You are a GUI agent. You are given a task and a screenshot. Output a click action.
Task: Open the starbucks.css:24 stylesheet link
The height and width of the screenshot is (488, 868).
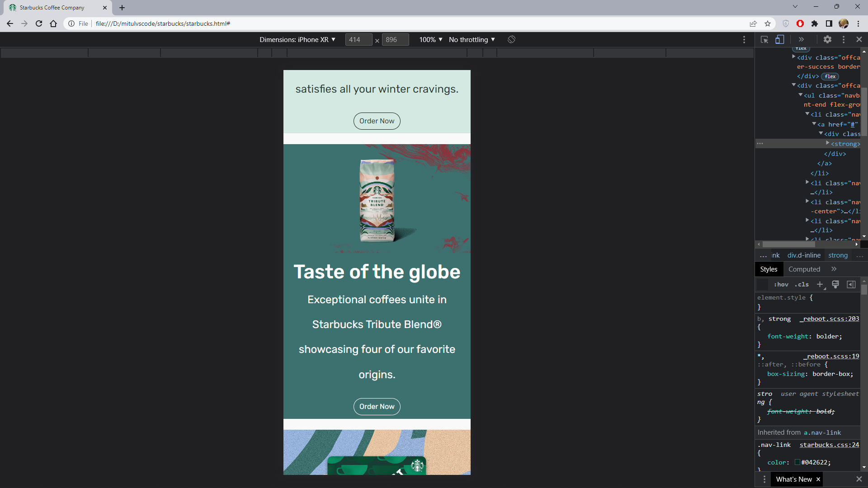coord(830,445)
